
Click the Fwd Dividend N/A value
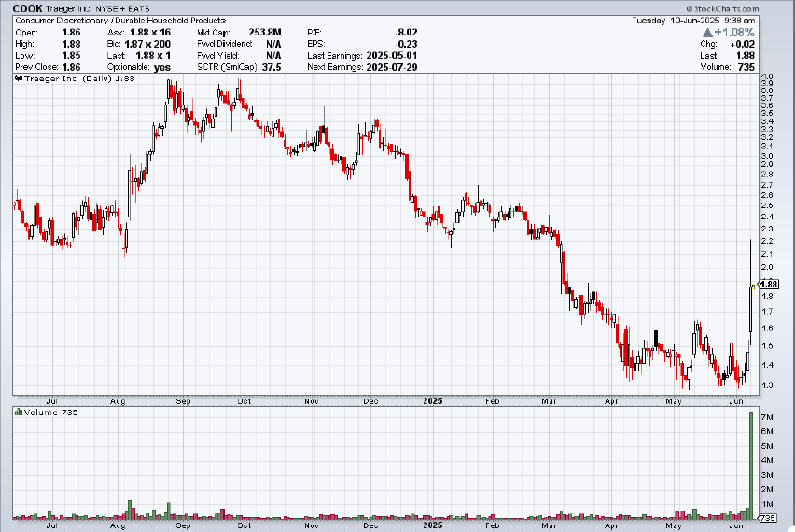click(x=273, y=44)
